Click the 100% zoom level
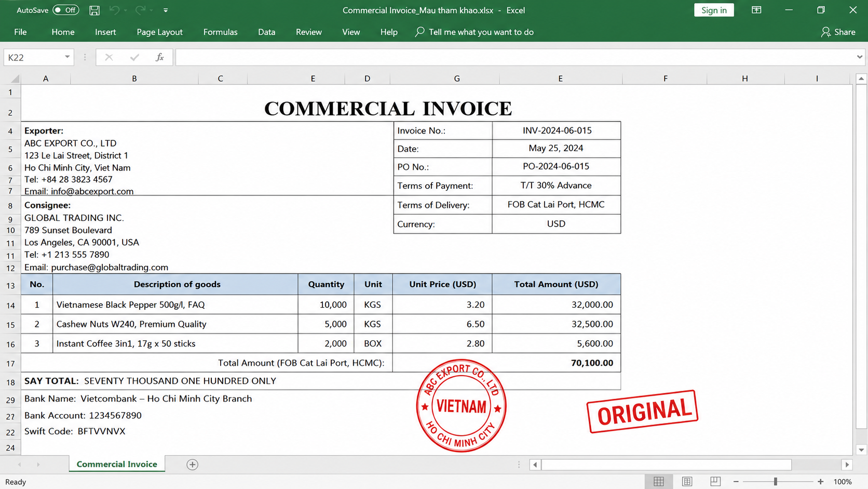The image size is (868, 489). tap(843, 482)
